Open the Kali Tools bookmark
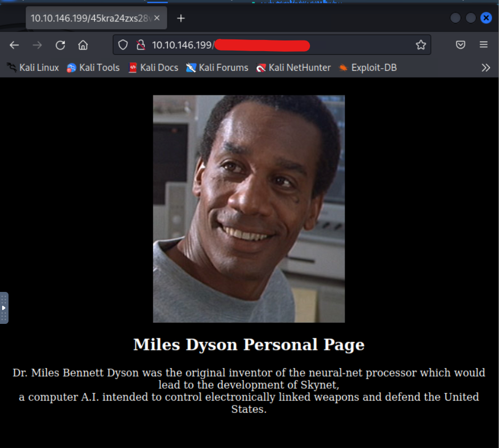Screen dimensions: 499x448 tap(93, 68)
